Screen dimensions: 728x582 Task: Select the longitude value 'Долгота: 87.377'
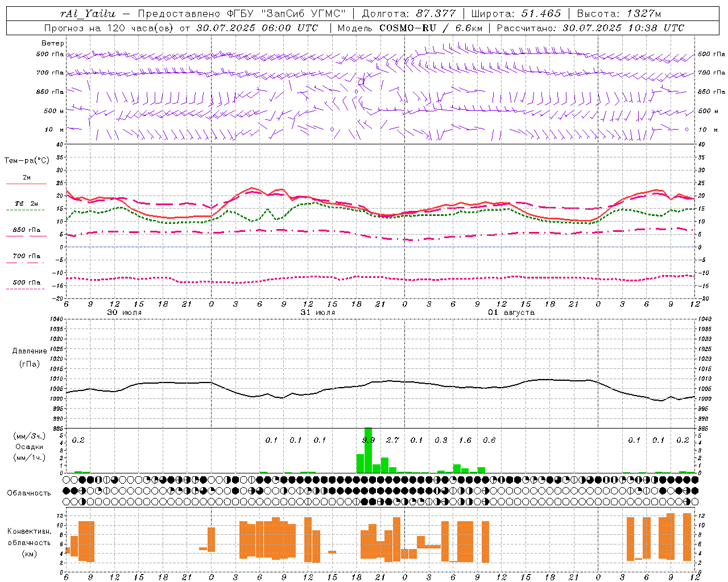[409, 14]
